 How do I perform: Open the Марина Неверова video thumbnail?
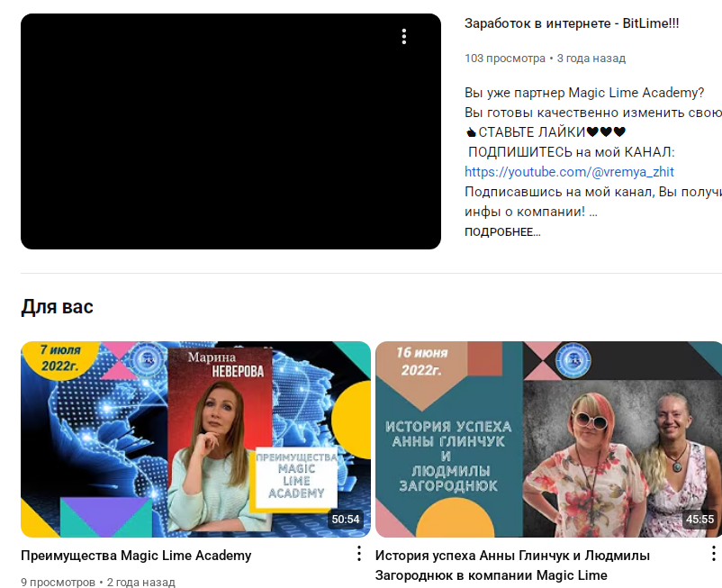tap(195, 439)
